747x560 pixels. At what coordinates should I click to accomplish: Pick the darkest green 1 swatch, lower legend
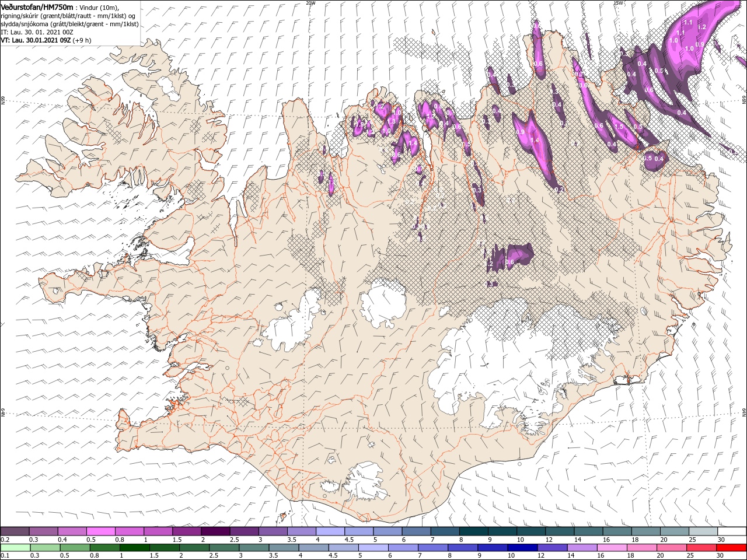tap(135, 548)
